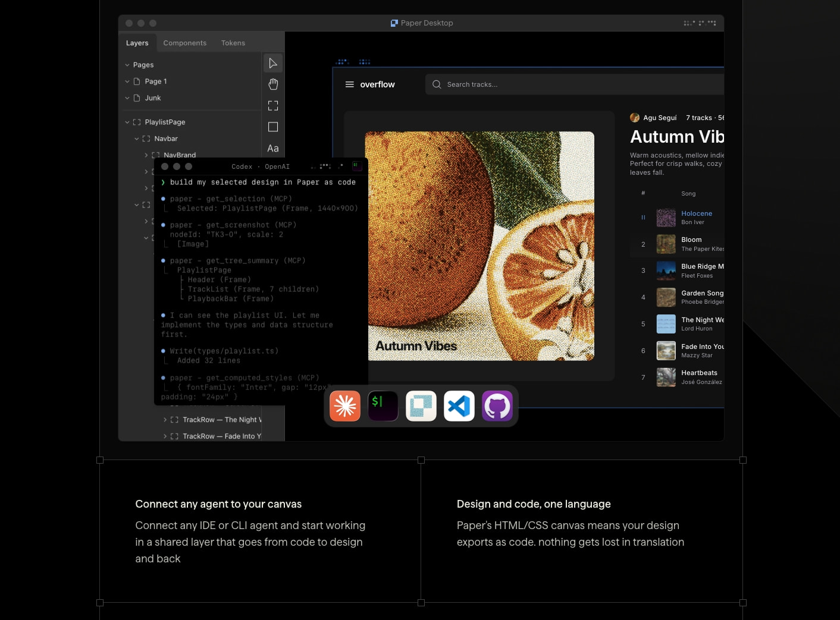The height and width of the screenshot is (620, 840).
Task: Click the pause icon beside Holocene
Action: [643, 218]
